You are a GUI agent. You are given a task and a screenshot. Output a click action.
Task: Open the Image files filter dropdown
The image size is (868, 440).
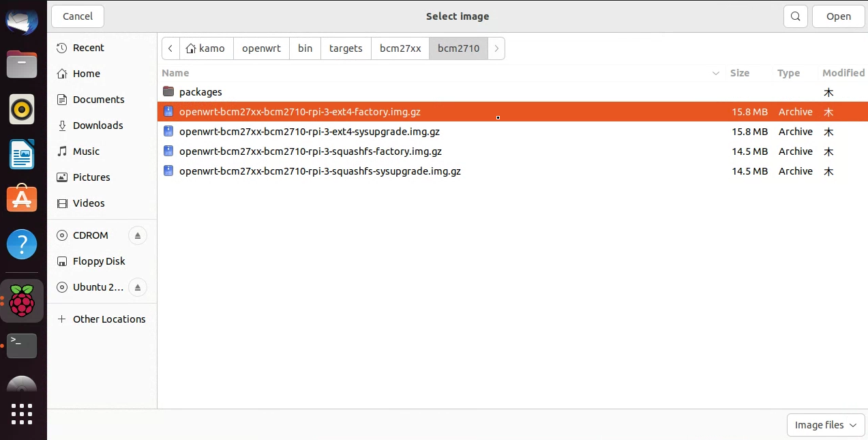point(826,425)
